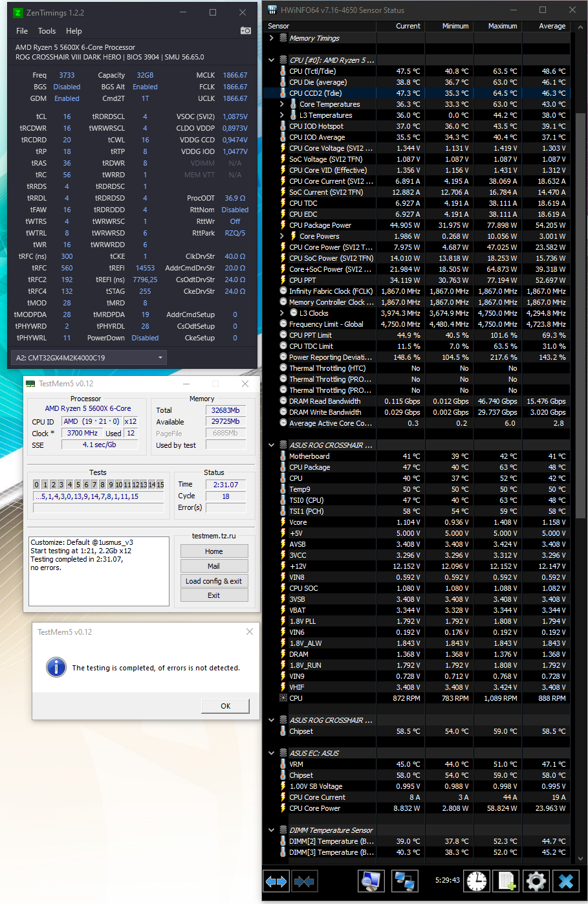Image resolution: width=588 pixels, height=904 pixels.
Task: Collapse the ASUS EC: ASUS group
Action: [x=271, y=753]
